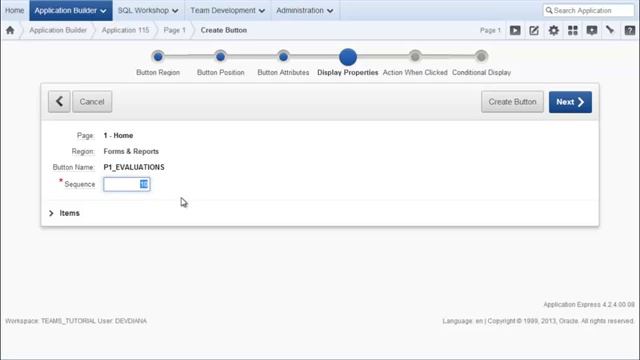Screen dimensions: 640x360
Task: Run the page with the play icon
Action: 515,30
